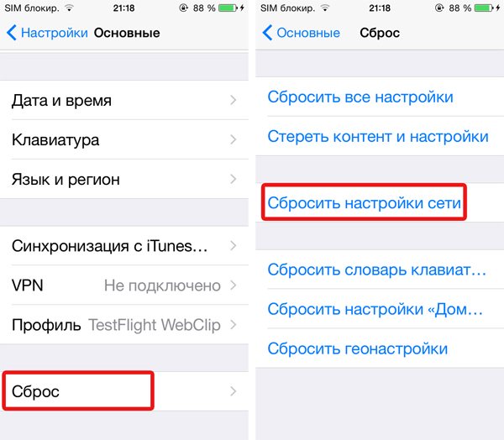Tap battery icon in right status bar
The height and width of the screenshot is (440, 504).
pos(484,8)
